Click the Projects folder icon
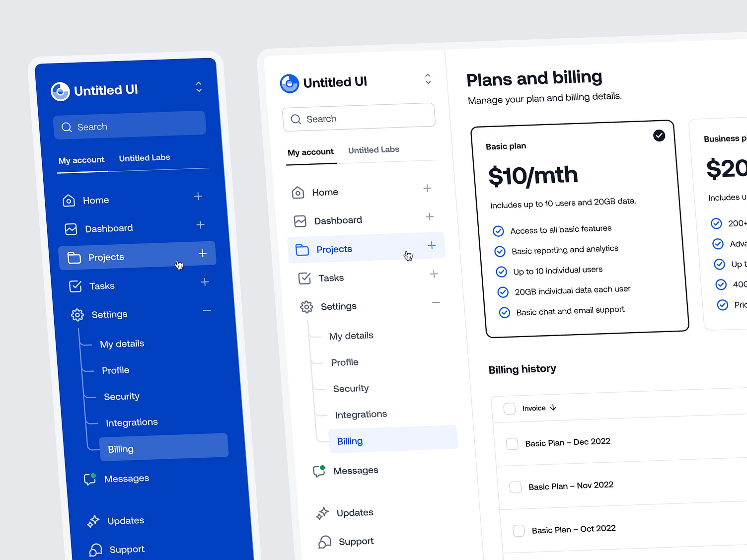The height and width of the screenshot is (560, 747). pos(303,250)
